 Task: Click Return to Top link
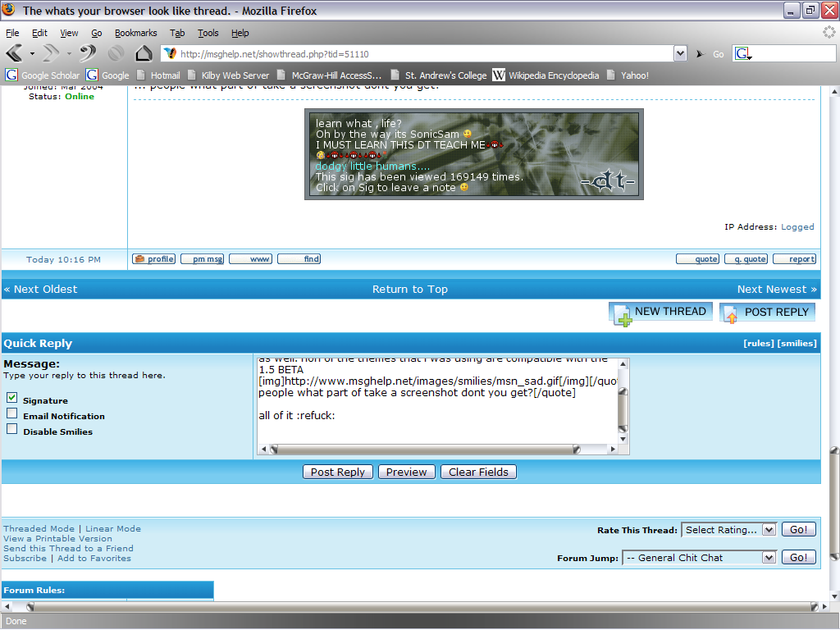tap(410, 290)
